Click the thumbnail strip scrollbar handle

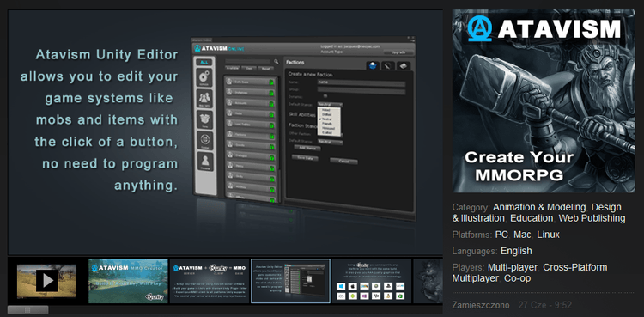(28, 309)
